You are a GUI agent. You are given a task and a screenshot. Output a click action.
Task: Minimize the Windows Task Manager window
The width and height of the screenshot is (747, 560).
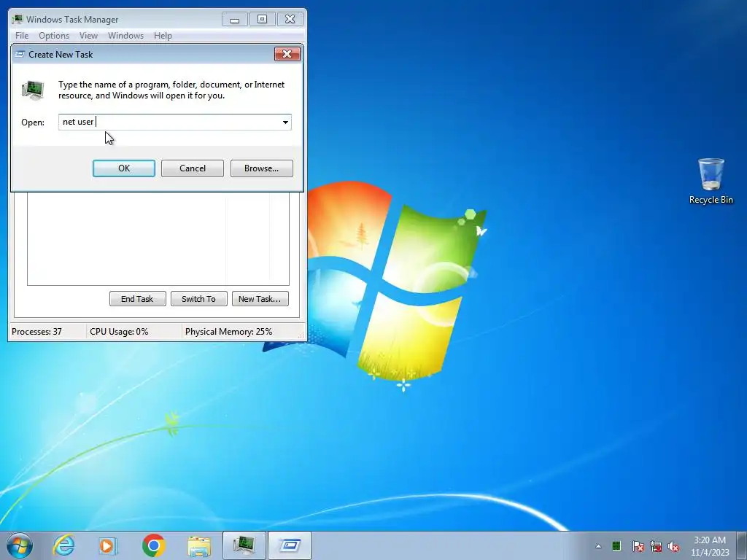[234, 19]
